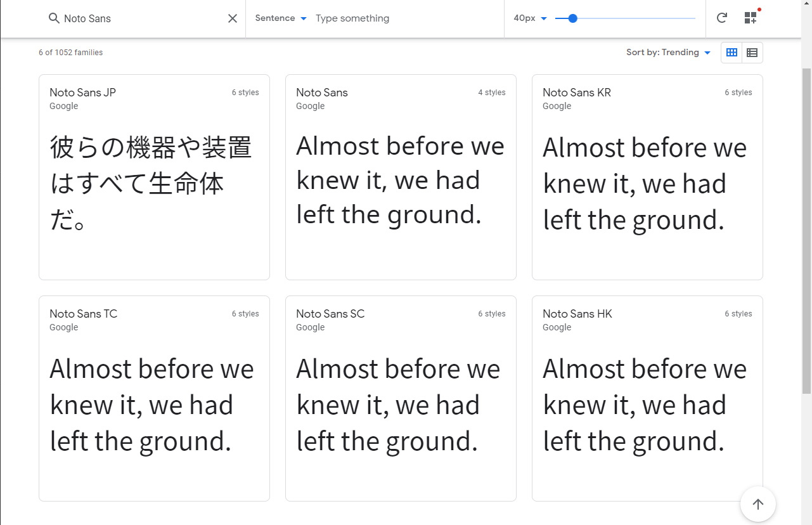
Task: Open the Sort by Trending dropdown
Action: pos(669,53)
